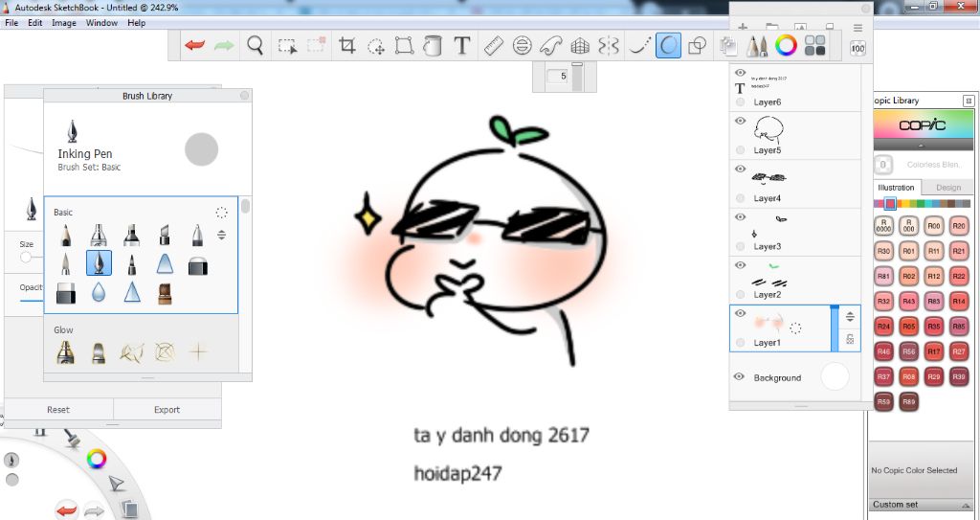Select the Crop tool
Image resolution: width=980 pixels, height=520 pixels.
346,46
